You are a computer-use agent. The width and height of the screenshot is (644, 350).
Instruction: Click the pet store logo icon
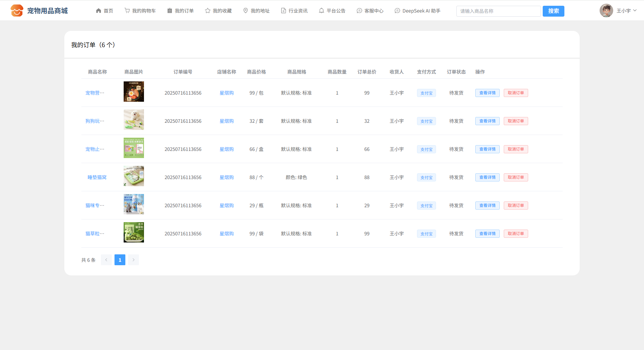coord(17,11)
